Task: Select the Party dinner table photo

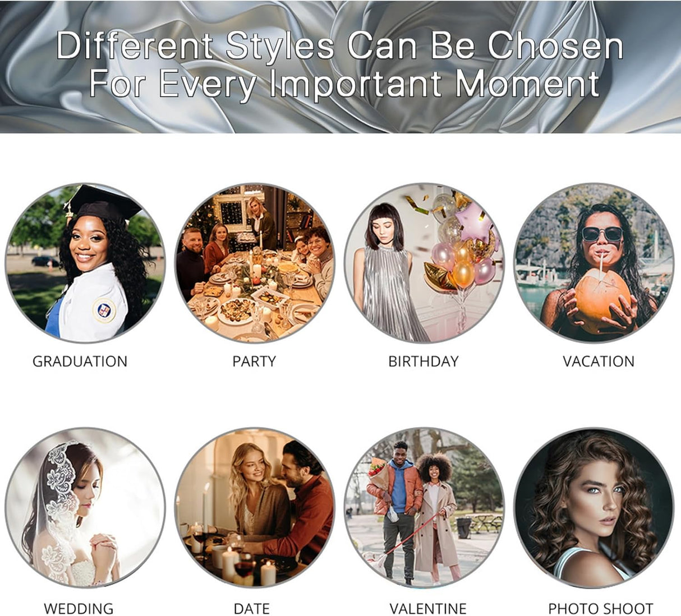Action: [255, 262]
